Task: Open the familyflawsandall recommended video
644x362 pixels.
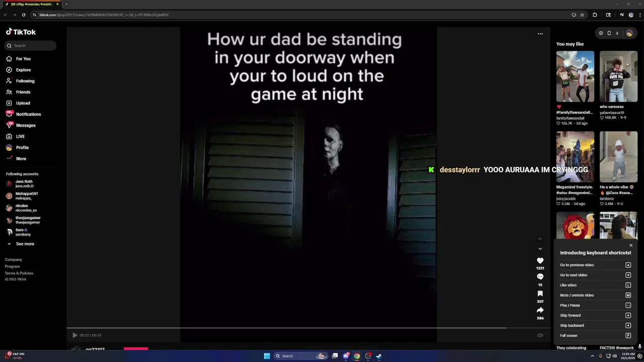Action: coord(575,76)
